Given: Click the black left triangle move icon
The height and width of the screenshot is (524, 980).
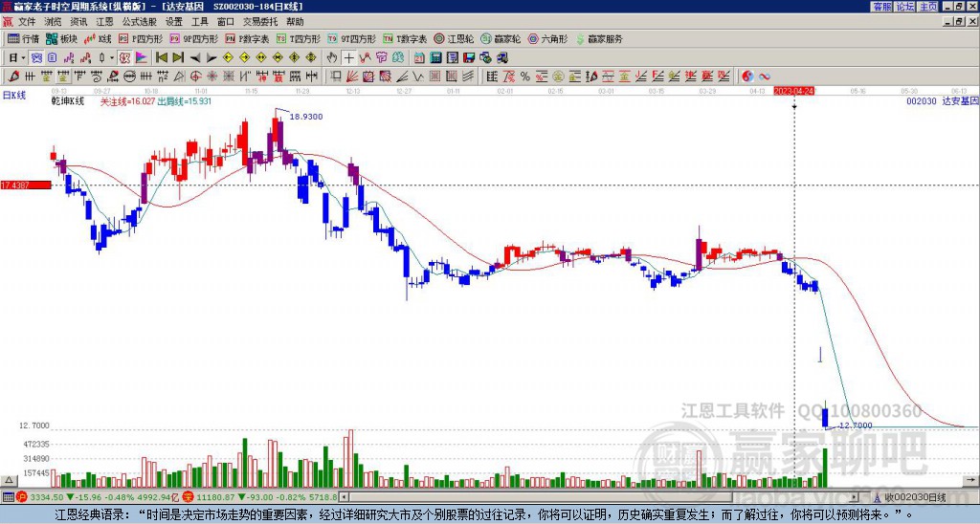Looking at the screenshot, I should [x=195, y=57].
